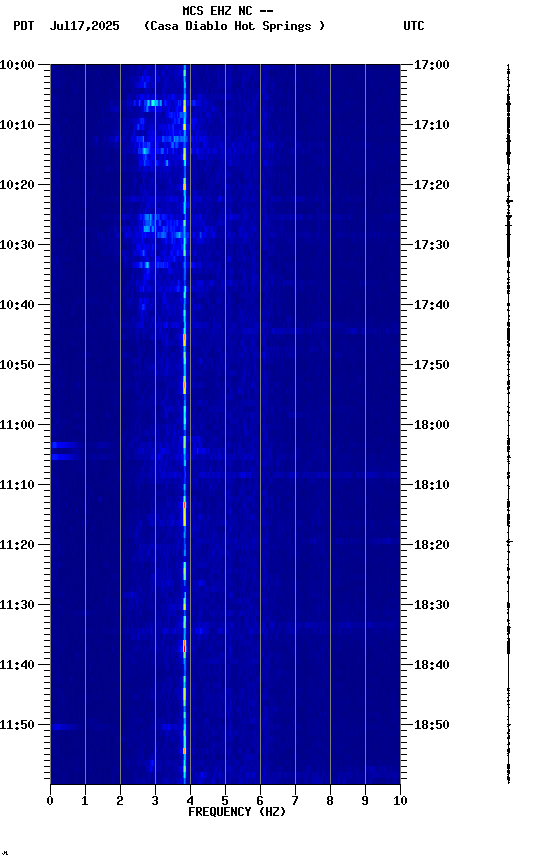Viewport: 552px width, 864px height.
Task: Click the 17:00 UTC time label
Action: [432, 65]
